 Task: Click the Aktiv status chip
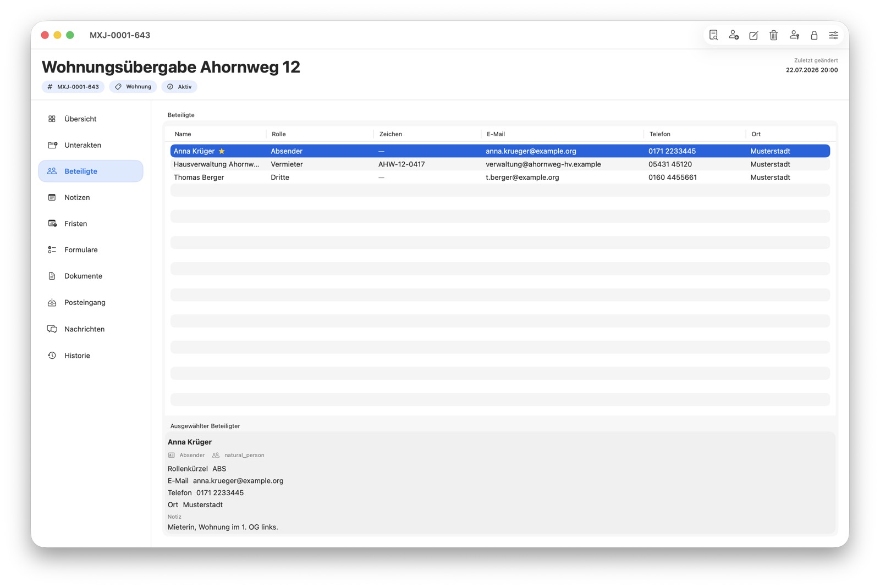pyautogui.click(x=179, y=87)
